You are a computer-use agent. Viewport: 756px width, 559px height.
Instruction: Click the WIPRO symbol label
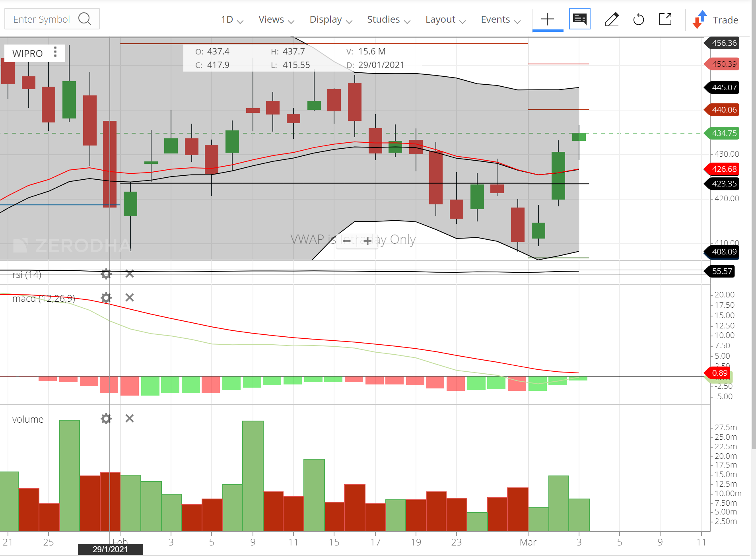tap(27, 53)
